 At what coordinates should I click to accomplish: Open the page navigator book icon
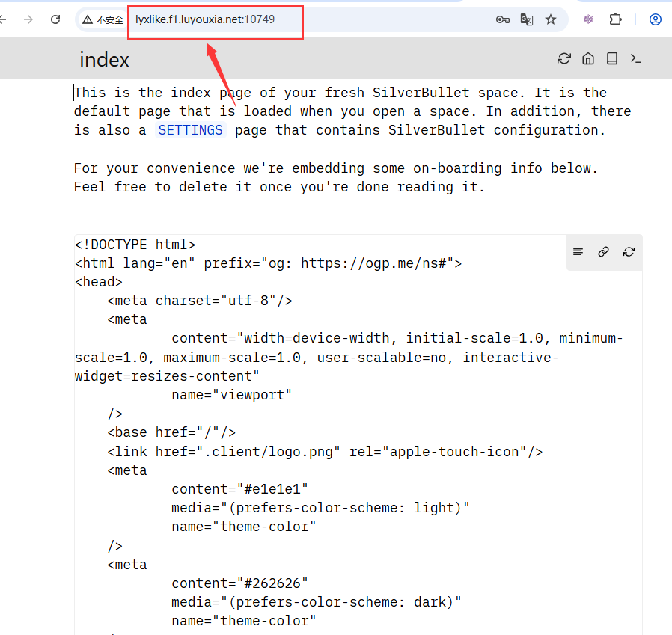tap(612, 58)
